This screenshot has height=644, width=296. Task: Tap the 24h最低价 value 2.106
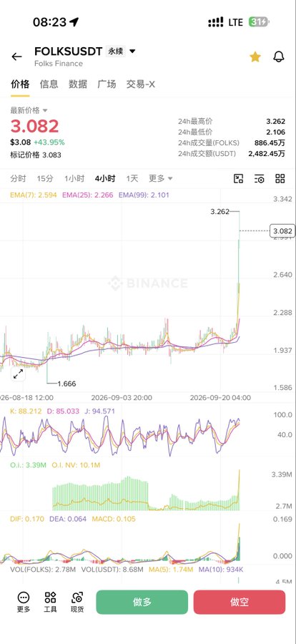pyautogui.click(x=275, y=132)
